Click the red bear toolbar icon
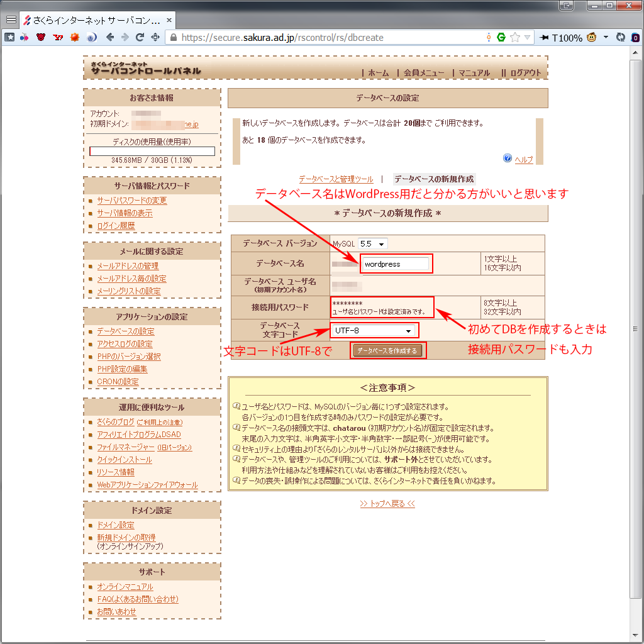The image size is (644, 644). [41, 37]
